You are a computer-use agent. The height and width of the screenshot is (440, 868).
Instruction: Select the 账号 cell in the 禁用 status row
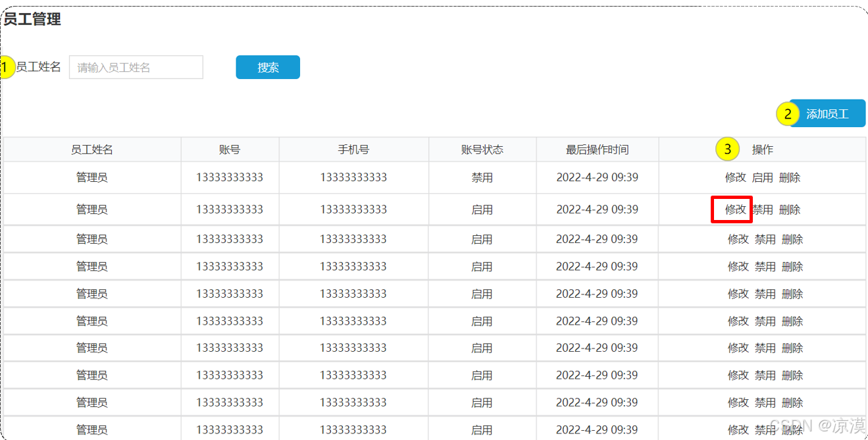[230, 178]
